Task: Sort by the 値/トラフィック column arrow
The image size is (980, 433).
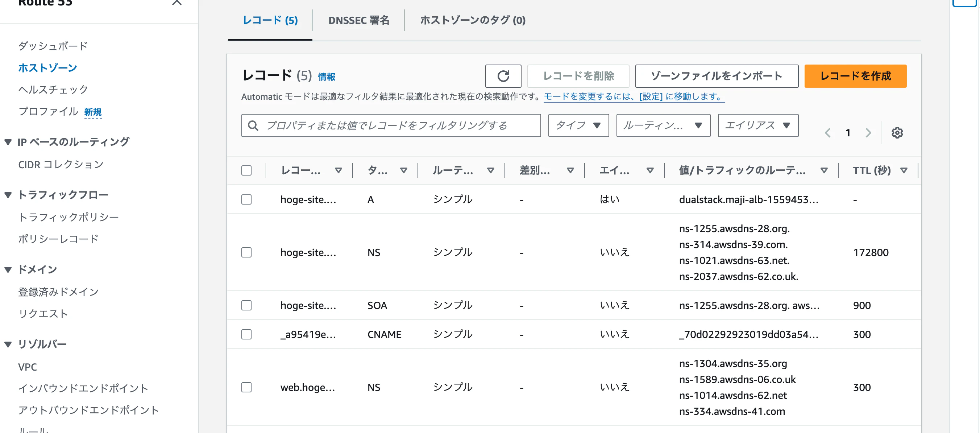Action: 824,170
